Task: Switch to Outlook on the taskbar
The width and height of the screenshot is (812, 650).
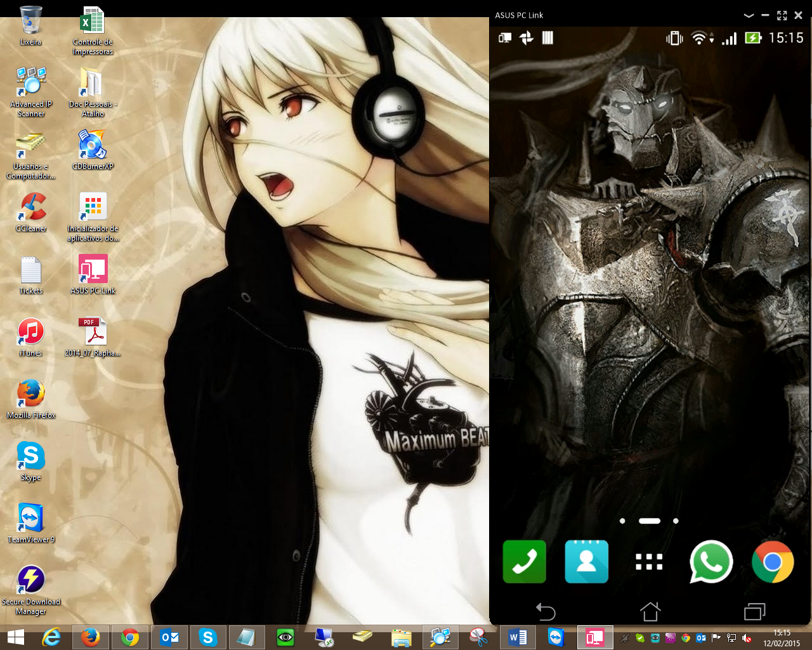Action: pyautogui.click(x=169, y=637)
